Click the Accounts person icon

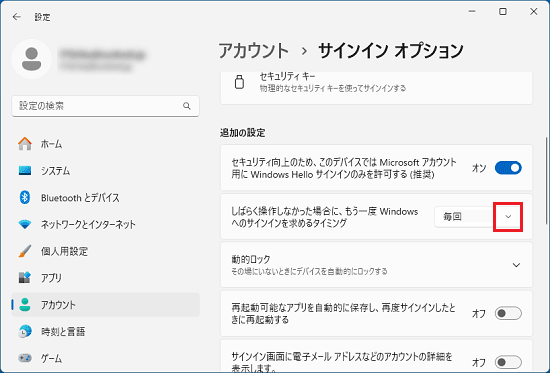click(25, 305)
